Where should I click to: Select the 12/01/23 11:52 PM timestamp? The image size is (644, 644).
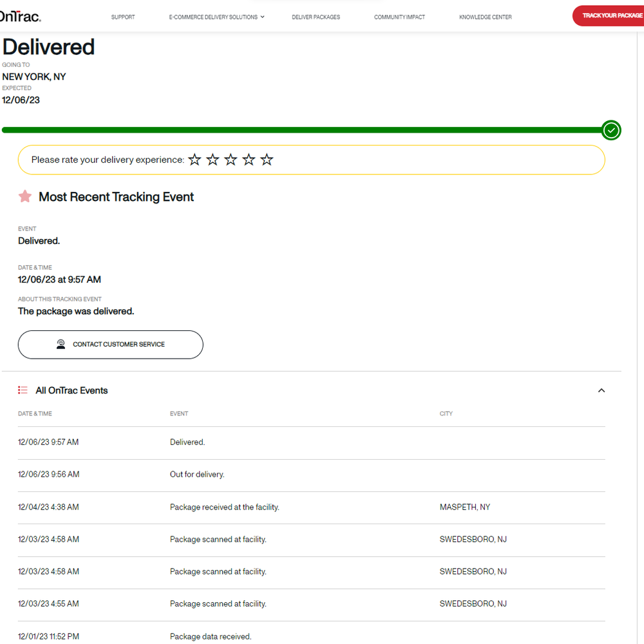click(48, 636)
